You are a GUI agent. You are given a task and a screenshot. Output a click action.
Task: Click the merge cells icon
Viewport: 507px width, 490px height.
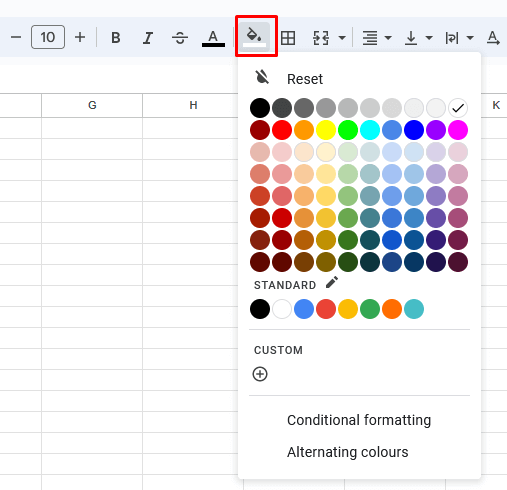click(x=321, y=38)
